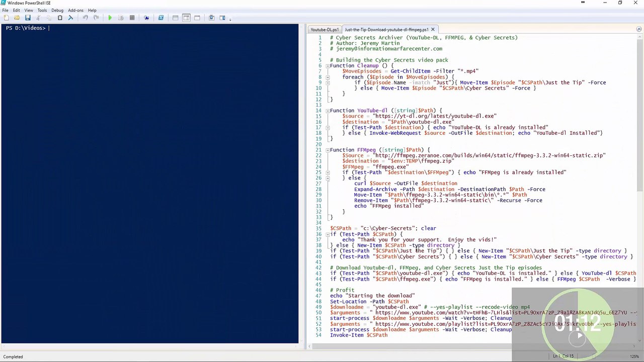This screenshot has height=362, width=644.
Task: Collapse the if block on line 17
Action: point(327,127)
